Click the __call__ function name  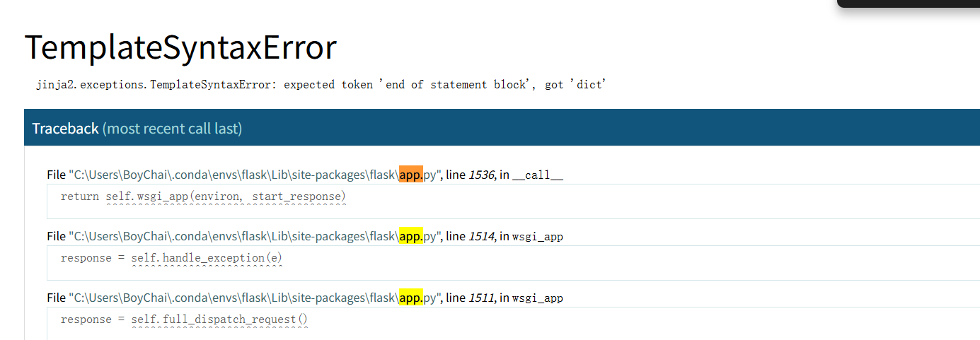point(538,175)
